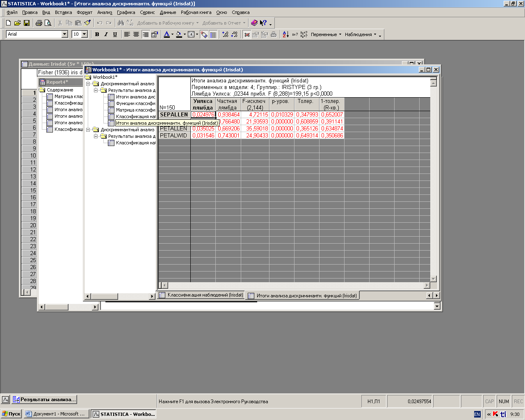Open the font color dropdown arrow
525x420 pixels.
(172, 34)
